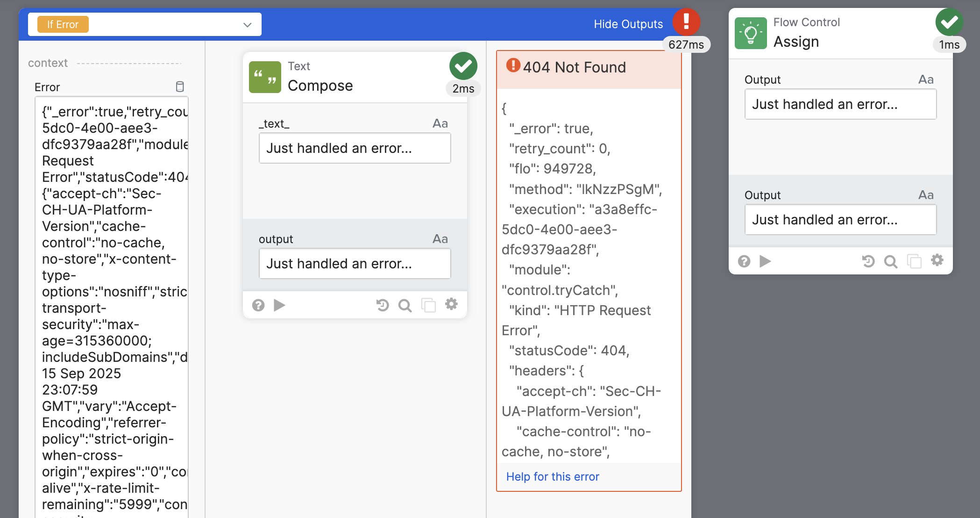
Task: Open history icon on Compose card
Action: tap(383, 305)
